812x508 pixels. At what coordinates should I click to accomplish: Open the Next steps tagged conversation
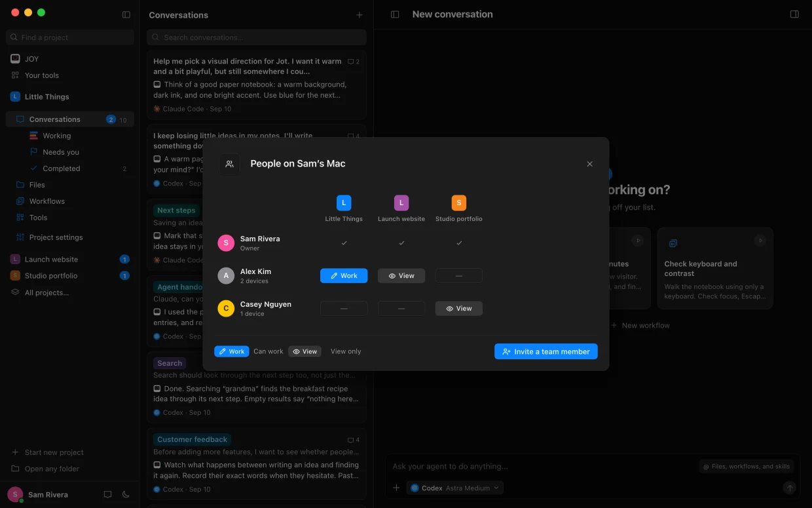[257, 235]
